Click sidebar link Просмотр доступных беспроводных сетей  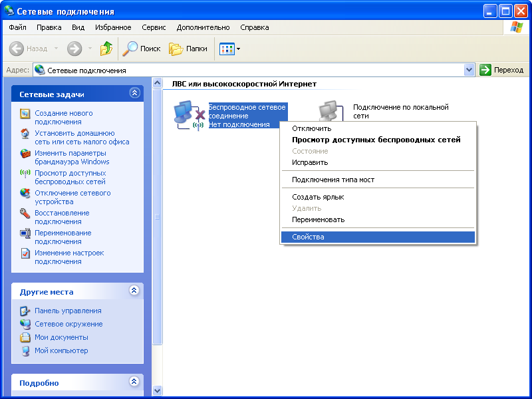coord(70,178)
